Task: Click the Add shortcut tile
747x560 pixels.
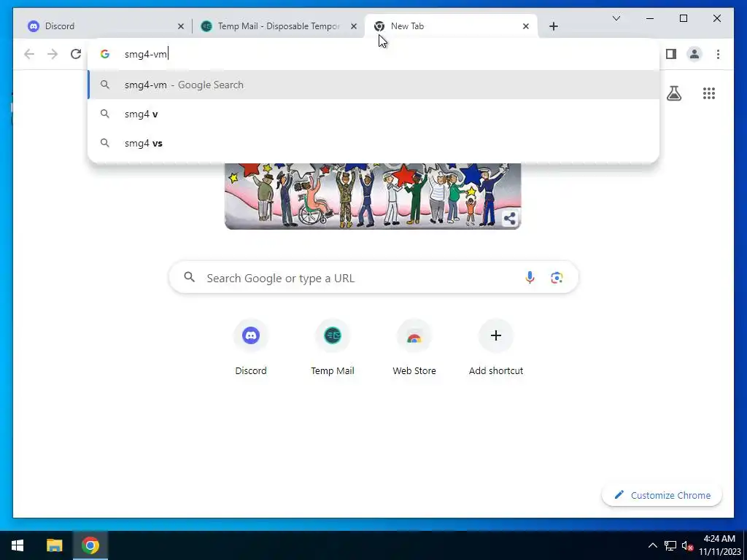Action: (x=496, y=348)
